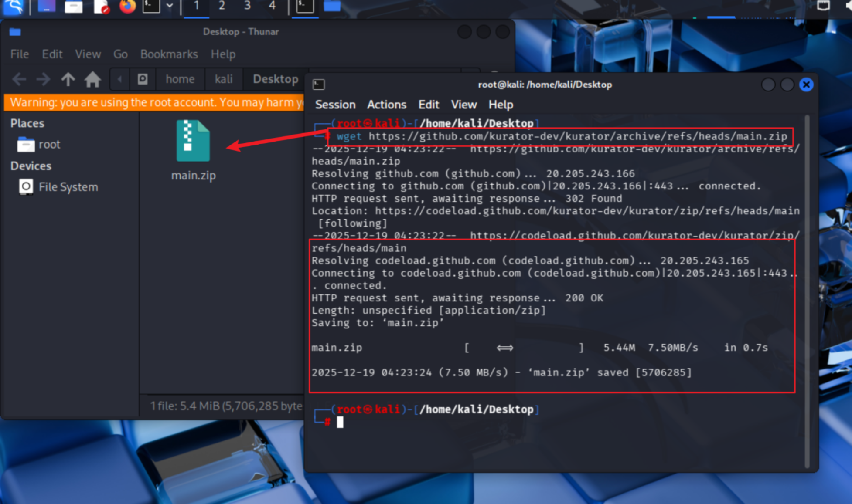Click the main.zip archive file icon

click(x=193, y=142)
